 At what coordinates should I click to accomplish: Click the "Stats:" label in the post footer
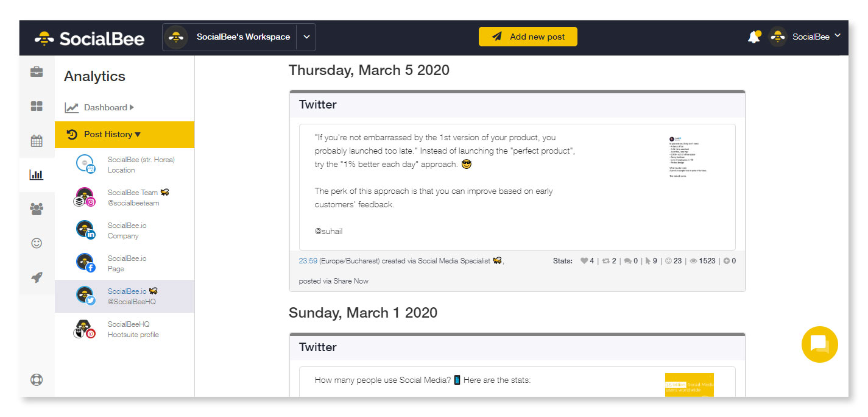(563, 261)
